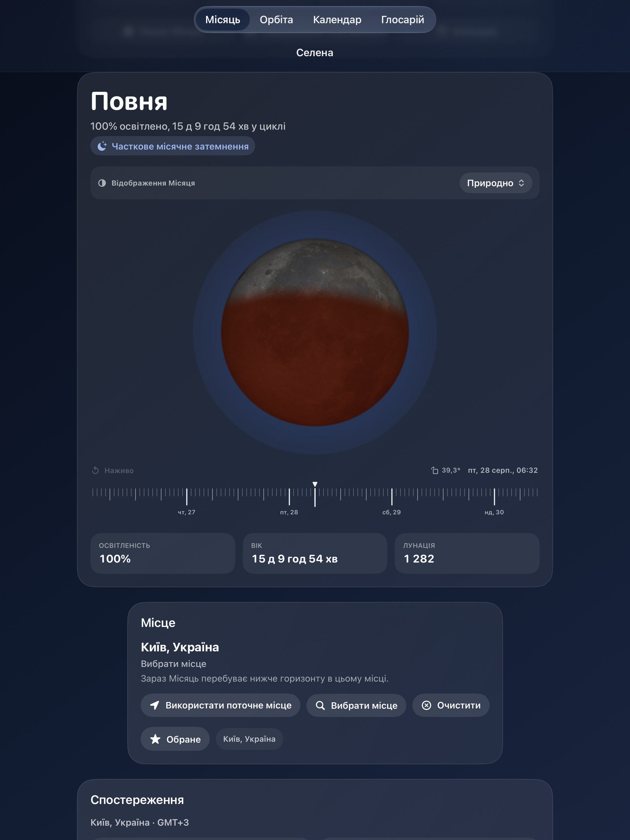Image resolution: width=630 pixels, height=840 pixels.
Task: Click the Лунація 1 282 card
Action: tap(467, 553)
